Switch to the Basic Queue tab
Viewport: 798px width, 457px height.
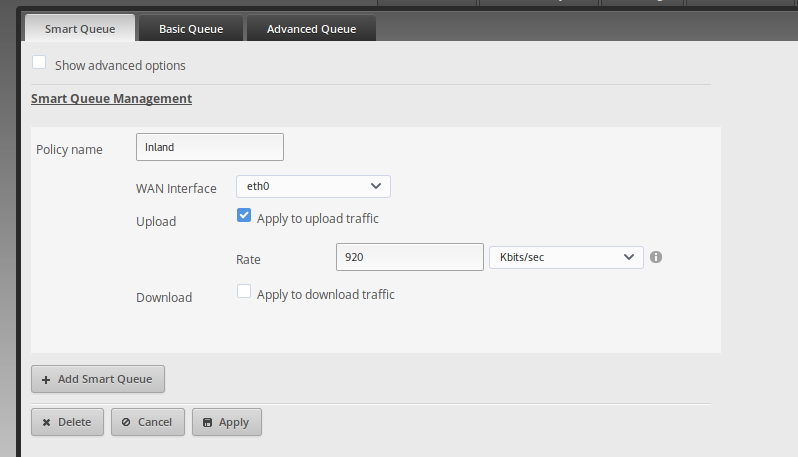(190, 29)
